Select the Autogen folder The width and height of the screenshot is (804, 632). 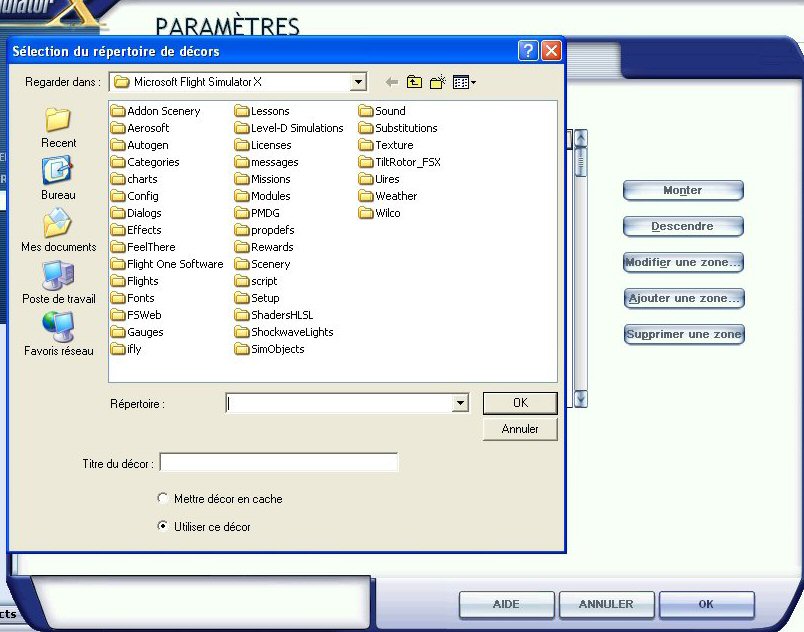[140, 145]
